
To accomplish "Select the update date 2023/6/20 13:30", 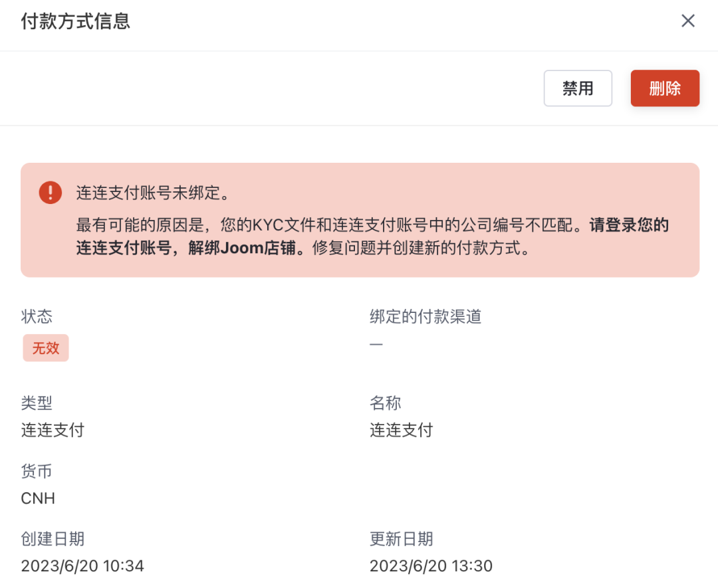I will tap(432, 566).
